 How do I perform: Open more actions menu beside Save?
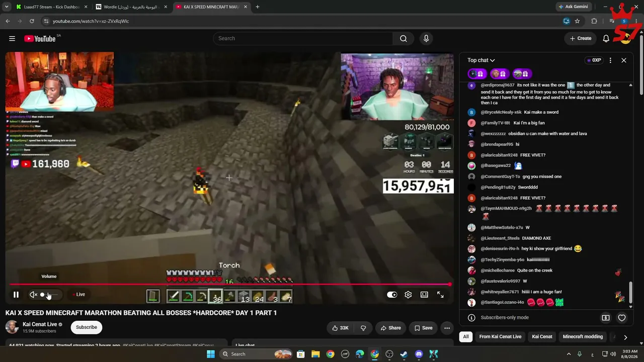(x=447, y=328)
